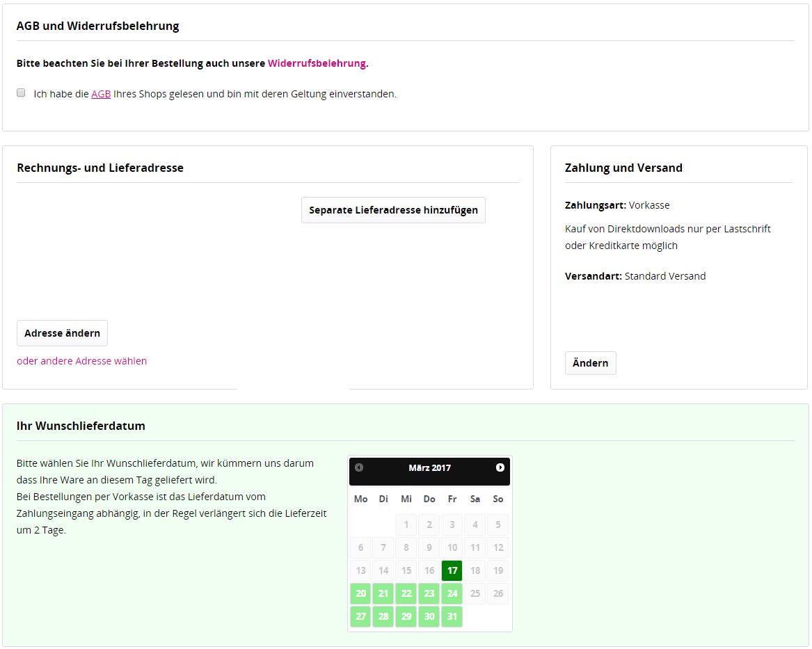Select March 31 as delivery date
Viewport: 812px width, 649px height.
(x=452, y=617)
